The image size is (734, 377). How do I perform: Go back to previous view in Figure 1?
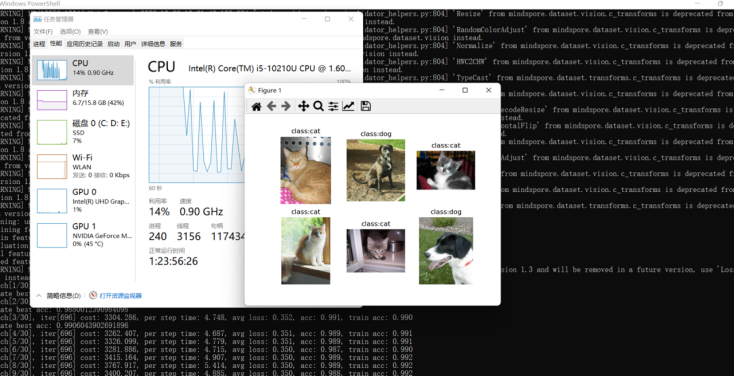click(271, 106)
